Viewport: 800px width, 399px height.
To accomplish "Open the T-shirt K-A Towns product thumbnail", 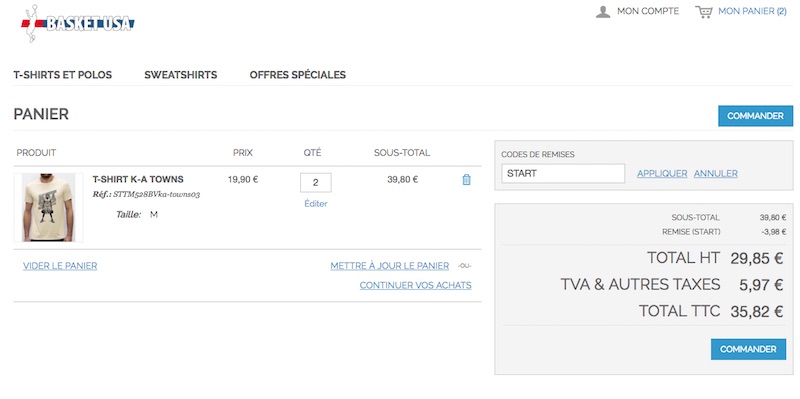I will [x=48, y=207].
